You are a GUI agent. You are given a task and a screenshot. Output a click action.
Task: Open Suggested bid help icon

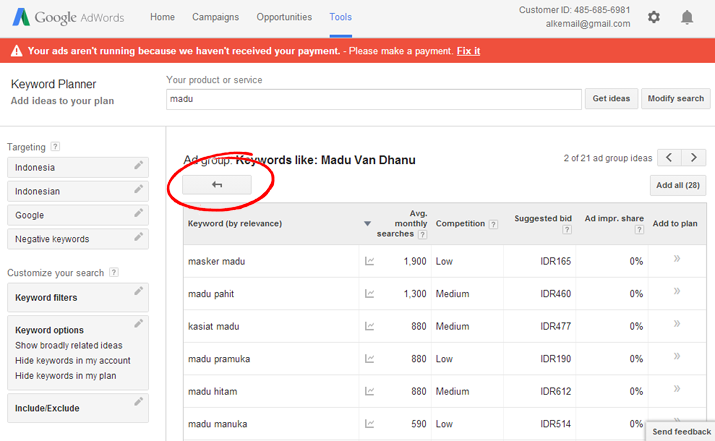coord(567,229)
